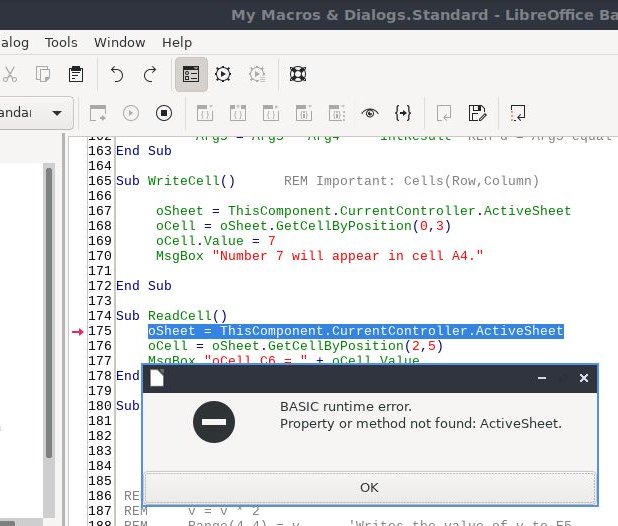Click the object catalog vertical scrollbar

pyautogui.click(x=49, y=312)
